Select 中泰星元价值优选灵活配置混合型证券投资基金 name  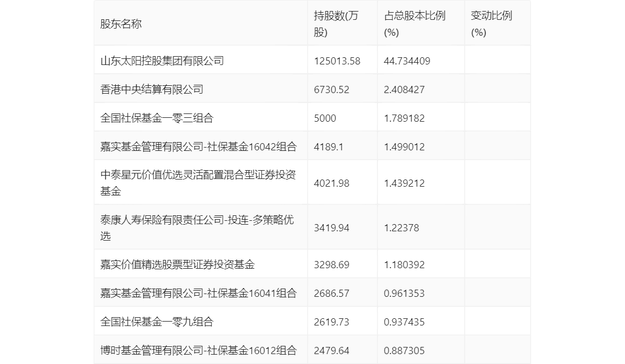point(198,183)
